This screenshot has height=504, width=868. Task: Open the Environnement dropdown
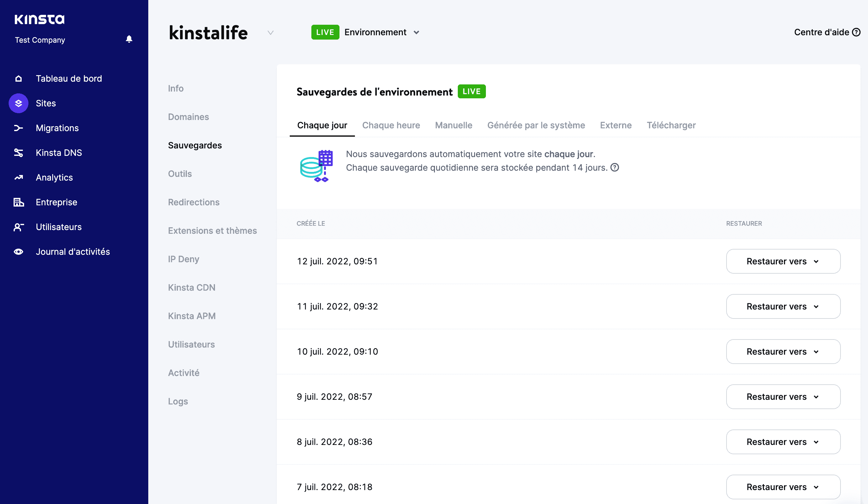(417, 32)
